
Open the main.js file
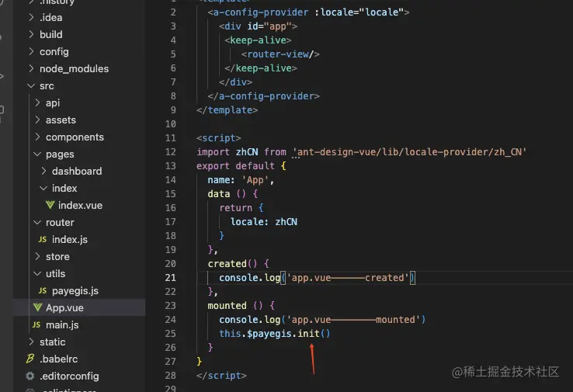point(62,324)
